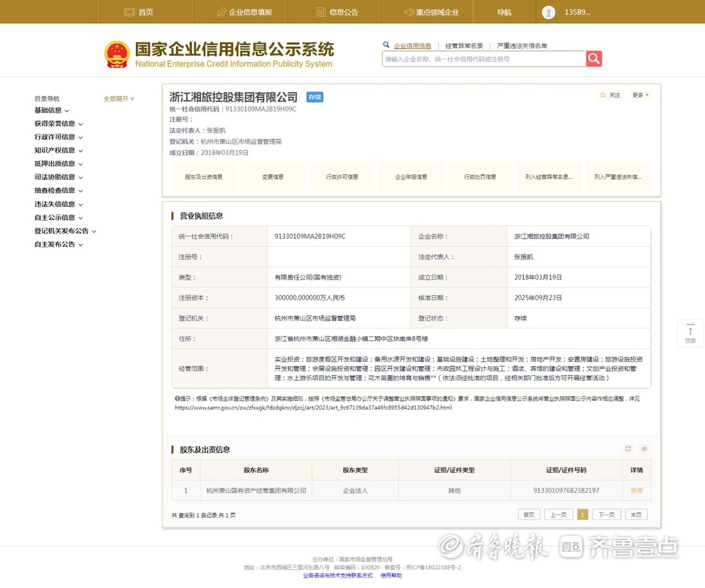This screenshot has height=588, width=705.
Task: Open the 首页 menu item
Action: pyautogui.click(x=145, y=12)
